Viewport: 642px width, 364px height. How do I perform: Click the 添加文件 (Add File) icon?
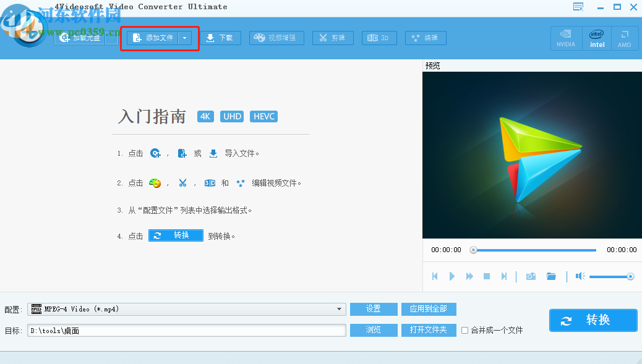point(139,37)
